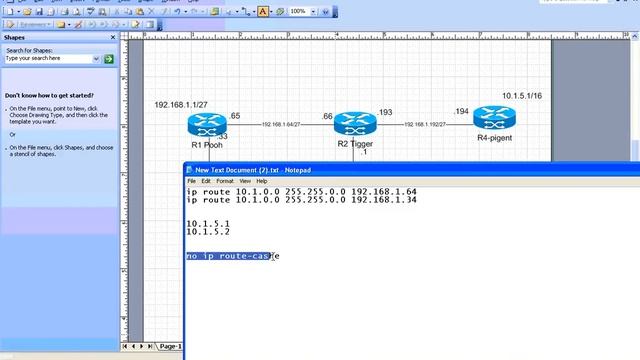Click the Copy icon in the toolbar
This screenshot has height=360, width=640.
(x=128, y=12)
